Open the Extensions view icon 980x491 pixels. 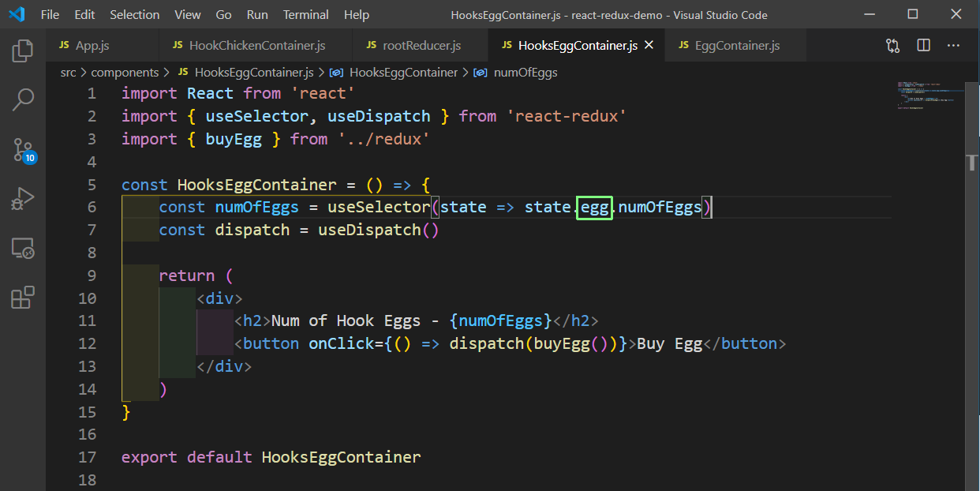tap(23, 298)
